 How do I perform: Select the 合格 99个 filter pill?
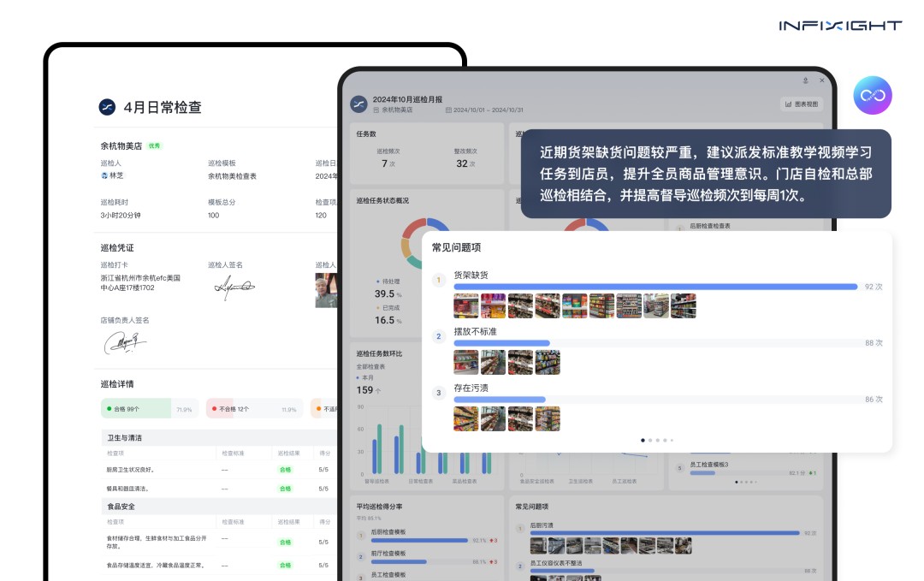pyautogui.click(x=149, y=409)
